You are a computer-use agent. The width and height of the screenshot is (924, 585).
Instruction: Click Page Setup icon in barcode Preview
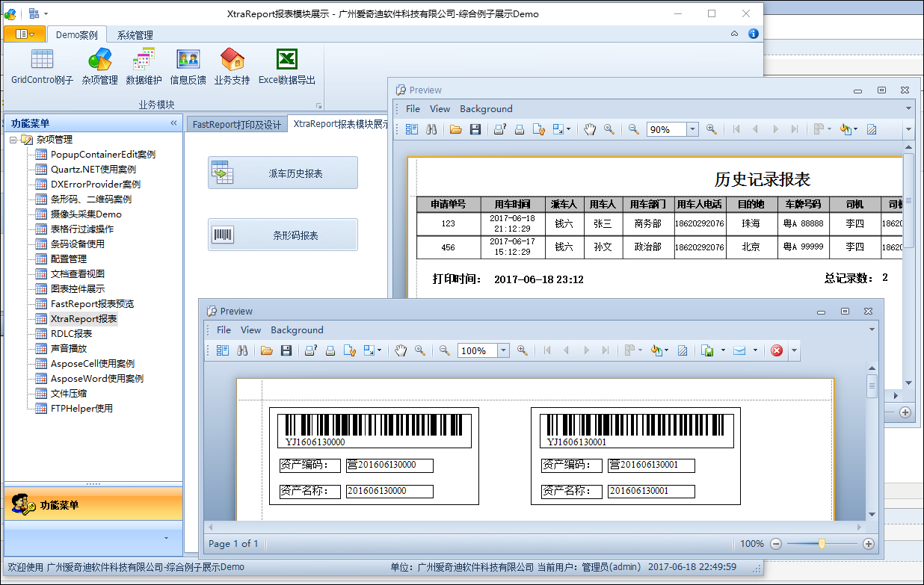[x=350, y=350]
